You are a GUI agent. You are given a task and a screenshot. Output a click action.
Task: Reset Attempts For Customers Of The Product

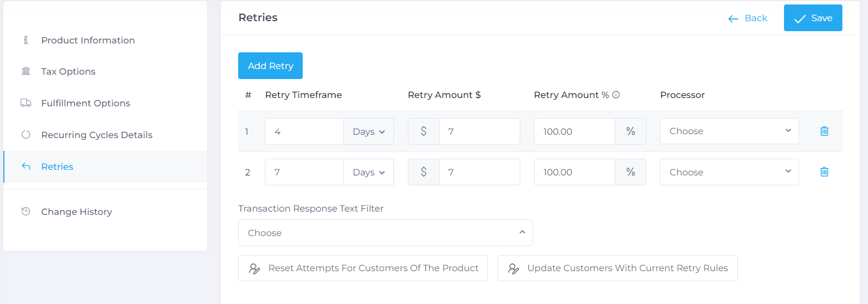[363, 268]
